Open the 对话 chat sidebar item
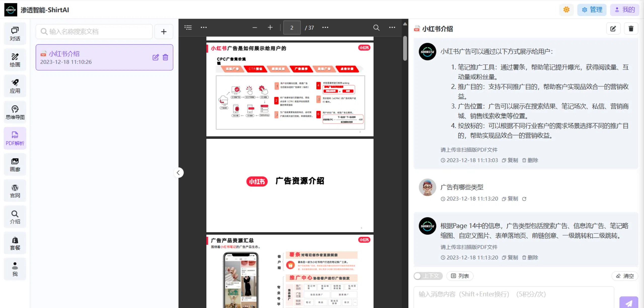644x308 pixels. (x=15, y=34)
